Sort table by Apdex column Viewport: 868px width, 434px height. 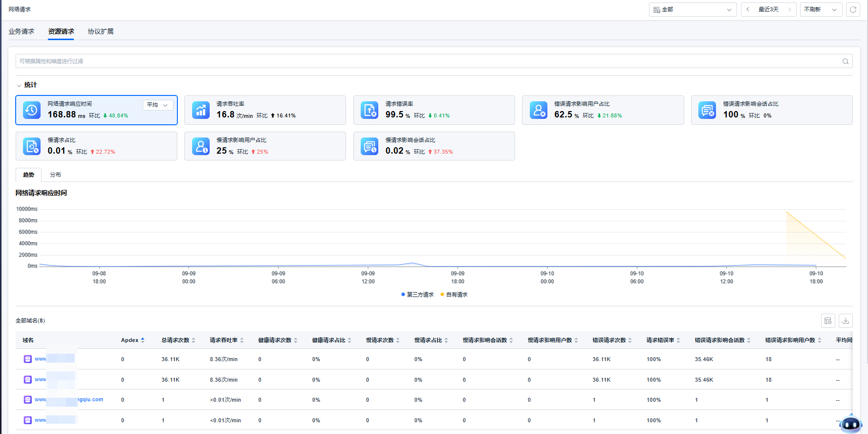click(142, 340)
